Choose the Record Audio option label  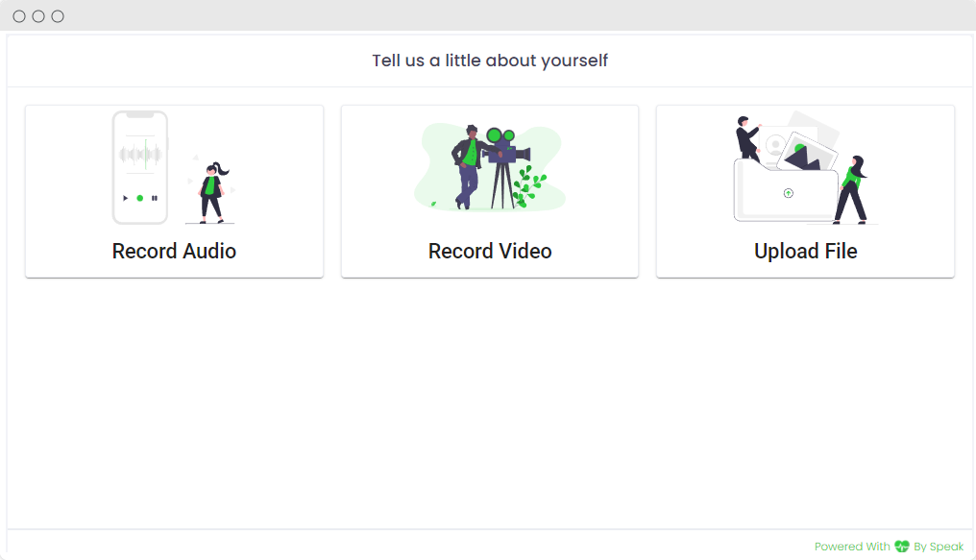click(174, 252)
